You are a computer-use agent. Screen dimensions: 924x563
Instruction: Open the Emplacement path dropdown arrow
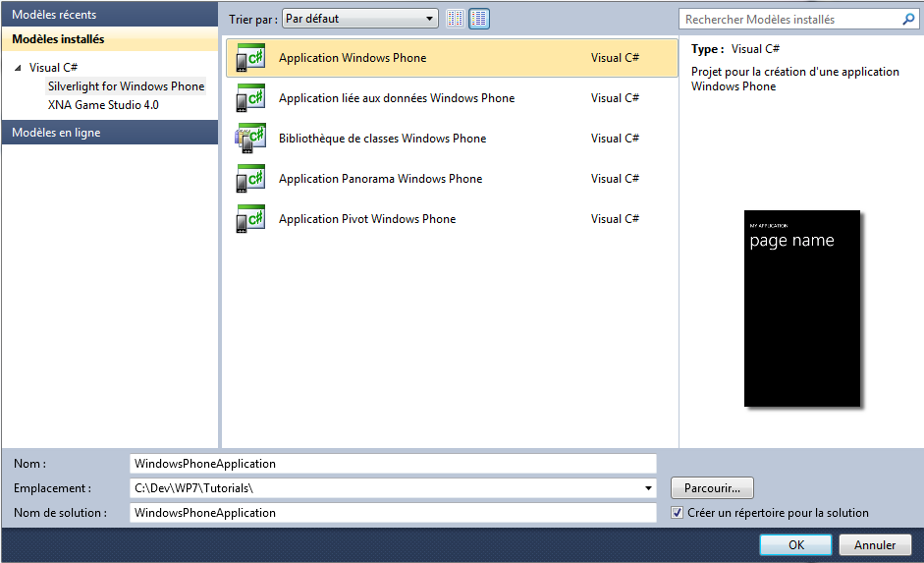click(649, 488)
